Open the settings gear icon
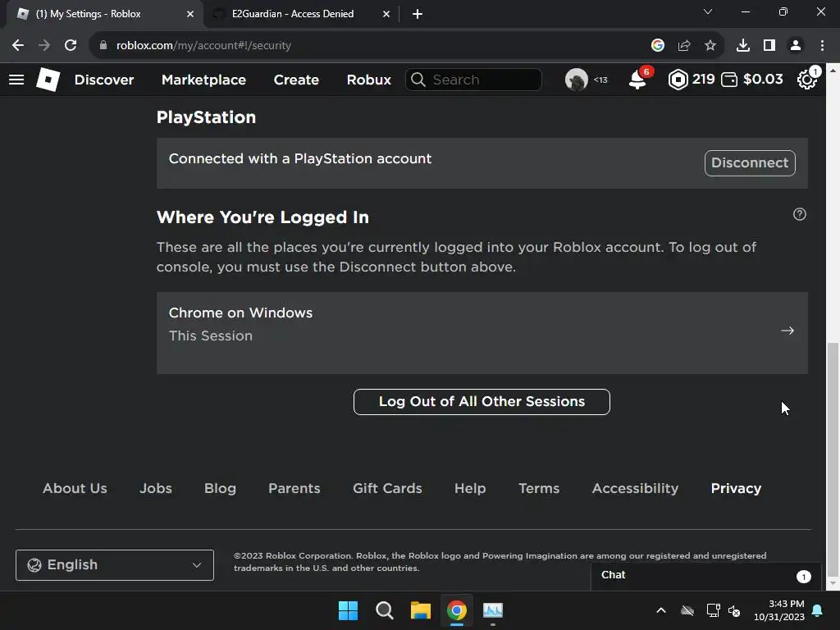The height and width of the screenshot is (630, 840). coord(807,80)
